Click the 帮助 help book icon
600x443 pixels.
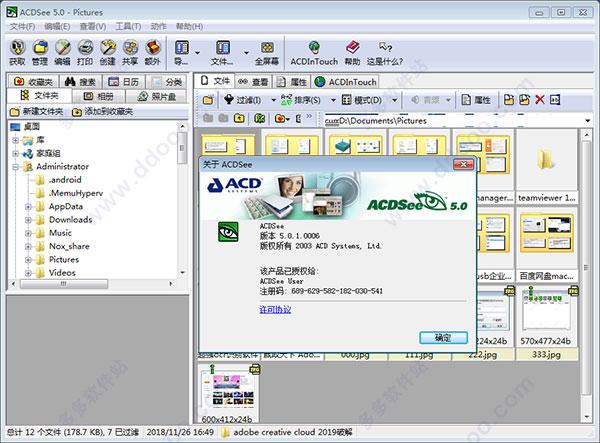[352, 49]
